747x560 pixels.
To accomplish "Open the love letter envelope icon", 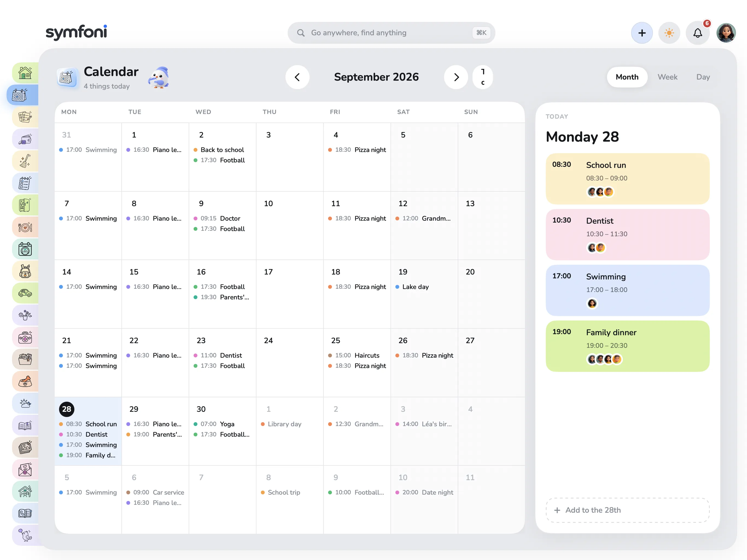I will (25, 469).
